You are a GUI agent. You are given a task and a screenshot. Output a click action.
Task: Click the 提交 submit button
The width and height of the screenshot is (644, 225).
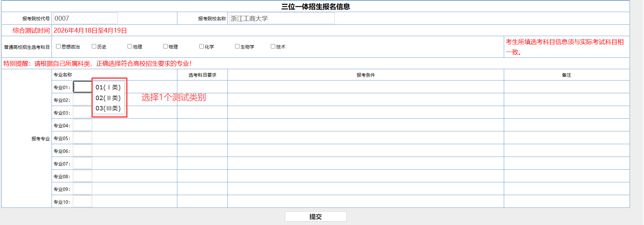click(x=315, y=216)
